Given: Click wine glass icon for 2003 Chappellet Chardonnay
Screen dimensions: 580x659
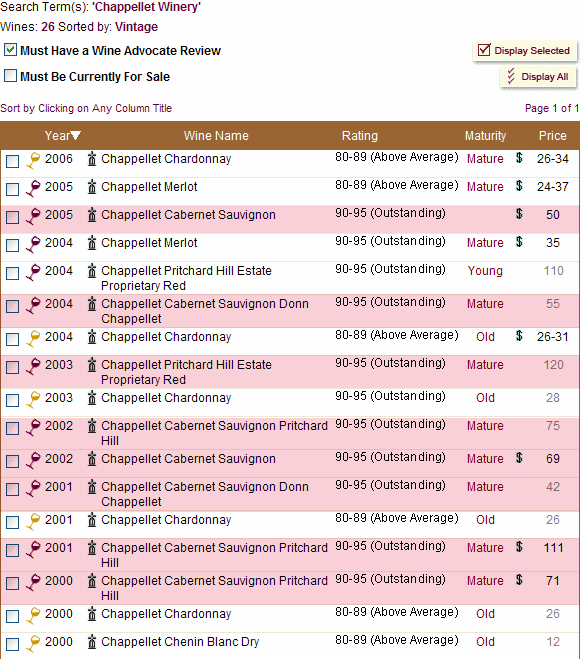Looking at the screenshot, I should coord(33,399).
